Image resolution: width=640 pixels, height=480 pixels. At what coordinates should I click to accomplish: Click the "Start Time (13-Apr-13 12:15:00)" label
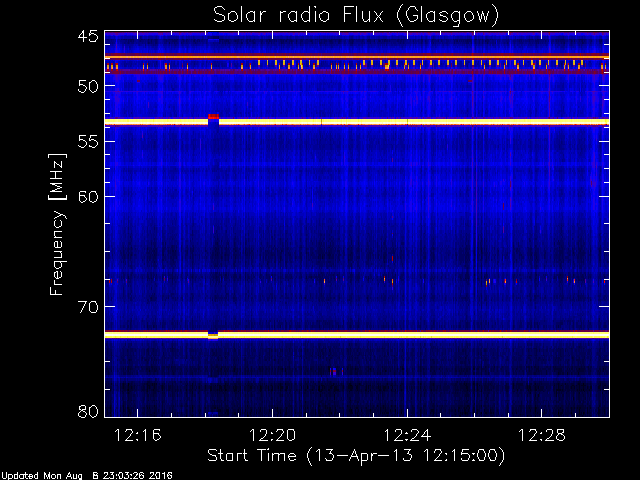(x=356, y=456)
